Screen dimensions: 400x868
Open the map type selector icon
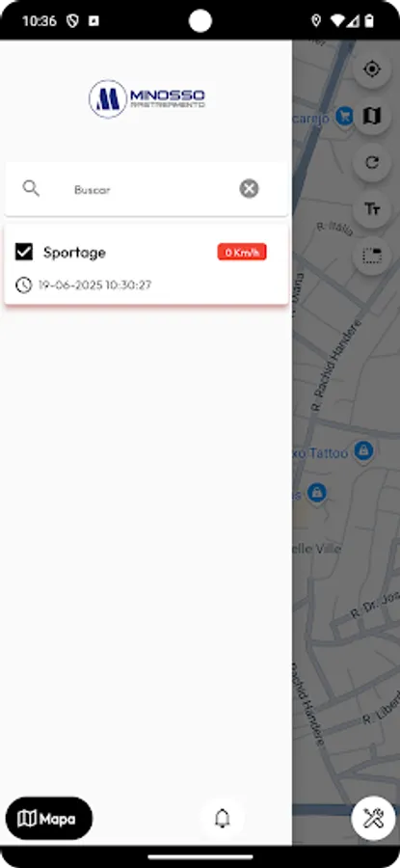(x=372, y=116)
